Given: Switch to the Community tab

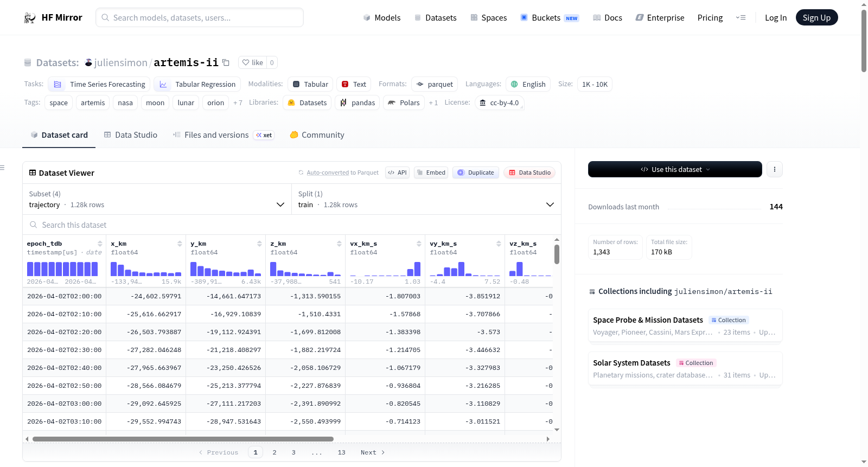Looking at the screenshot, I should click(317, 135).
